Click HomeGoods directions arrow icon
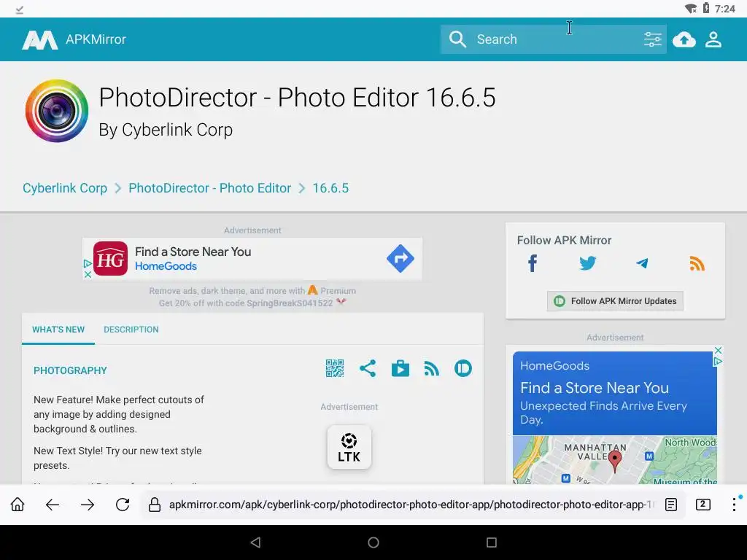The image size is (747, 560). pos(400,259)
